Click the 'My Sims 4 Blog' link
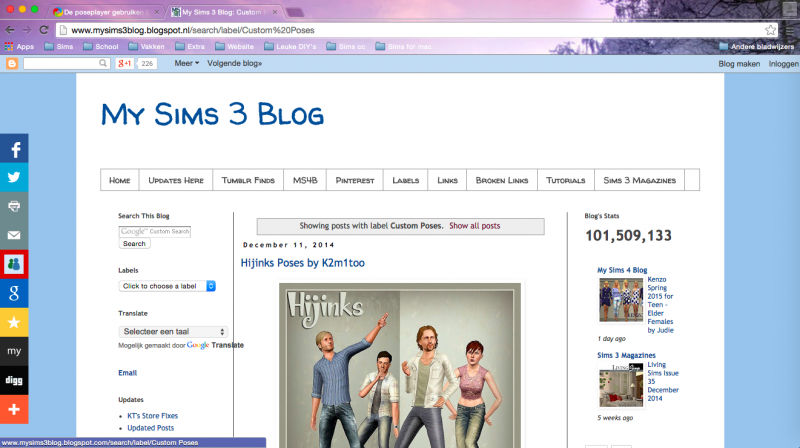This screenshot has width=800, height=448. click(622, 270)
